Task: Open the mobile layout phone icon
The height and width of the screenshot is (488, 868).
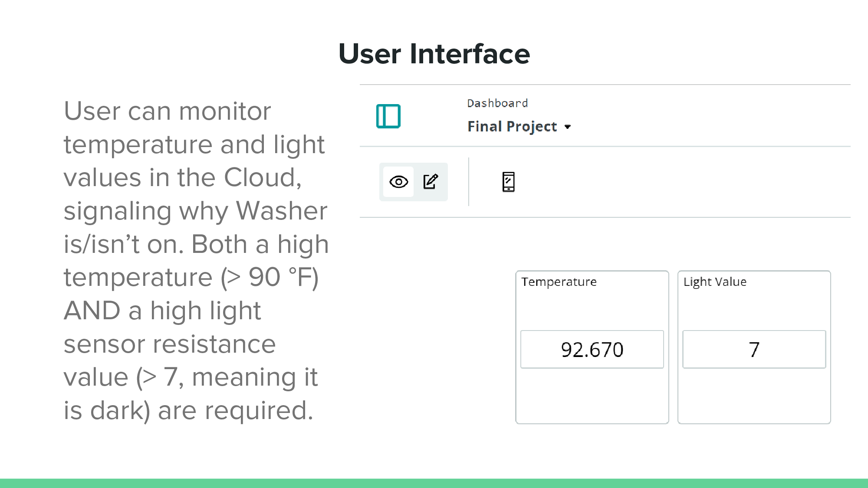Action: tap(508, 182)
